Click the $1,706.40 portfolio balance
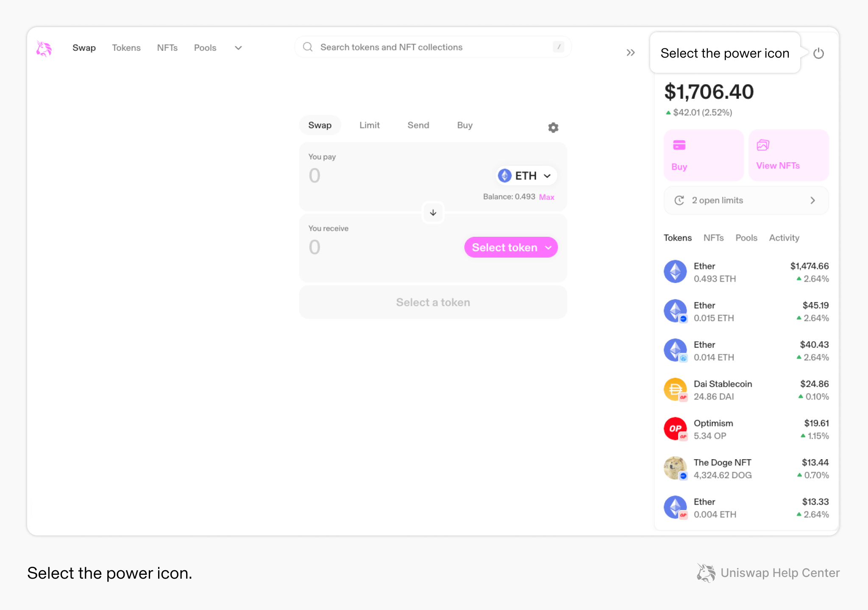The image size is (868, 610). (x=709, y=92)
